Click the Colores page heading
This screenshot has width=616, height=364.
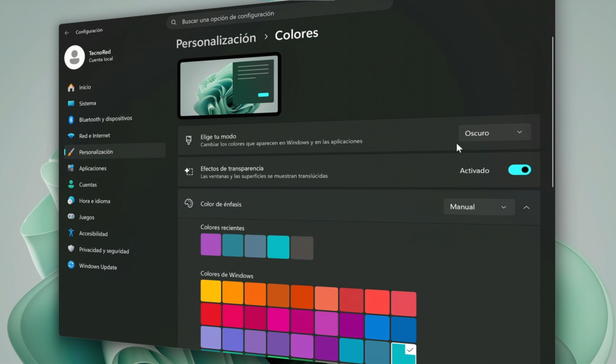(x=297, y=34)
